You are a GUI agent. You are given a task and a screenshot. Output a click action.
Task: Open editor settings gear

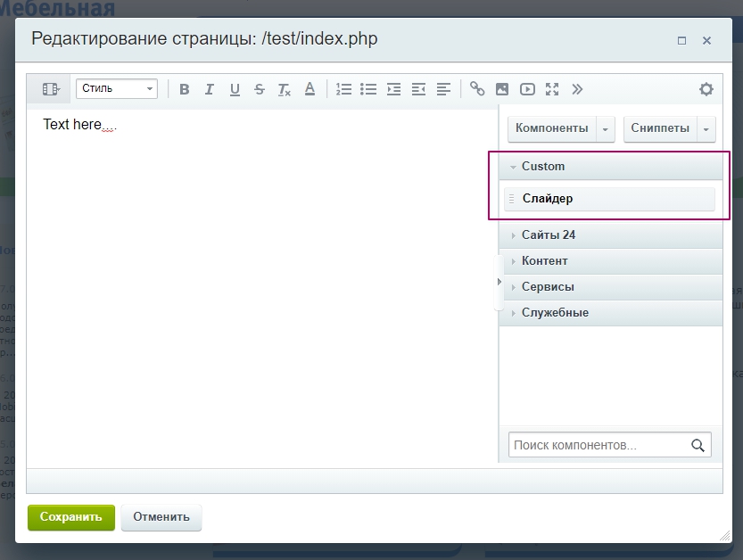pyautogui.click(x=706, y=89)
